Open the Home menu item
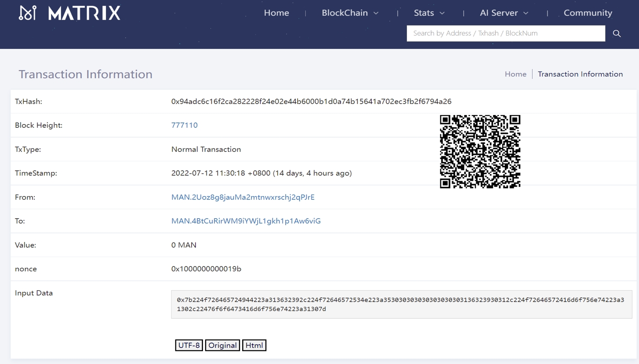The width and height of the screenshot is (639, 364). [x=276, y=13]
